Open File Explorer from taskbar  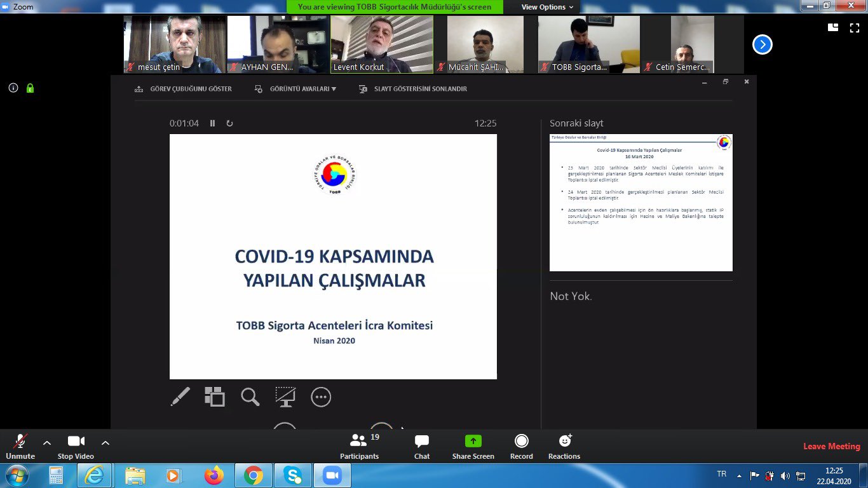[135, 475]
